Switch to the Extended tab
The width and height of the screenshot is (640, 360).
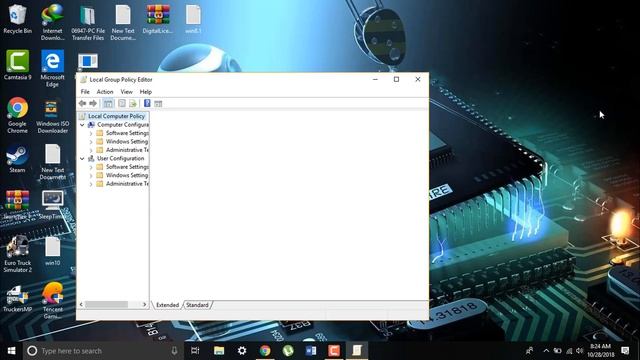pos(167,305)
